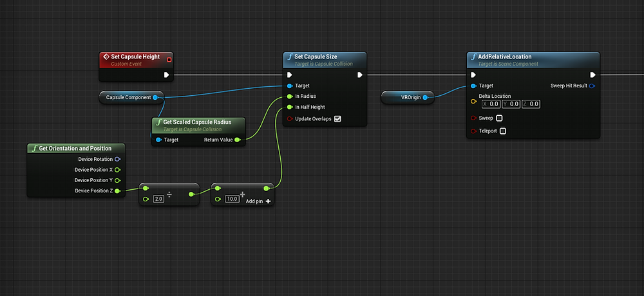Select the AddRelativeLocation node header
Screen dimensions: 644x296
tap(533, 60)
